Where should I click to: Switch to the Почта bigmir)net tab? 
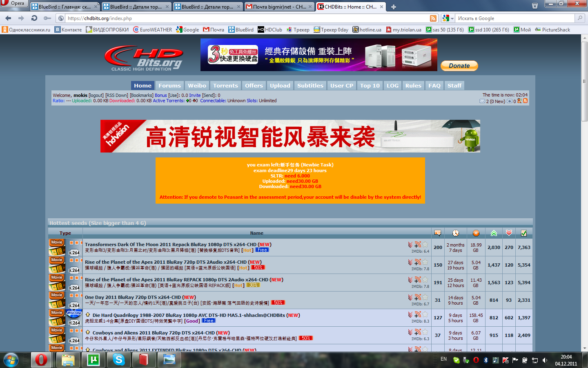(x=279, y=7)
